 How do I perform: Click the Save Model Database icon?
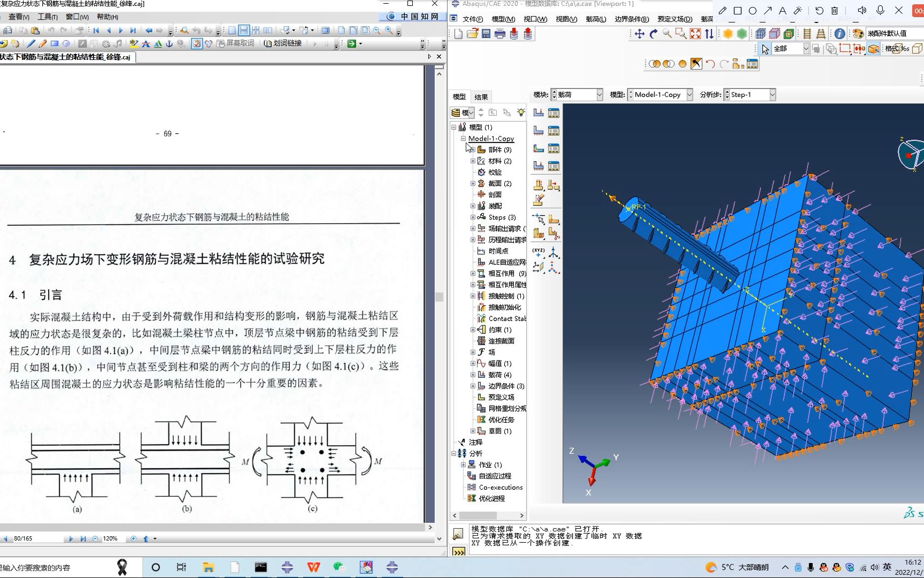point(486,34)
